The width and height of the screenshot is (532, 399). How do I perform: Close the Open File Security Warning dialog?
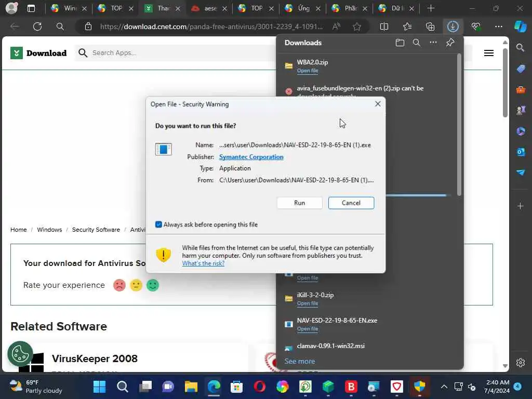click(x=378, y=104)
